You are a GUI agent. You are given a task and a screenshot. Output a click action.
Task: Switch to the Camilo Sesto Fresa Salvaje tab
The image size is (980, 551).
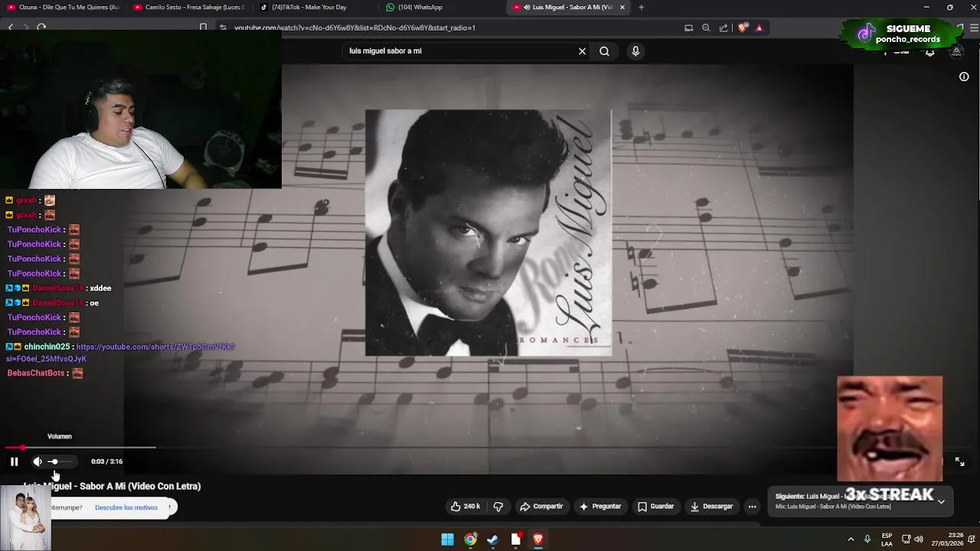click(189, 8)
